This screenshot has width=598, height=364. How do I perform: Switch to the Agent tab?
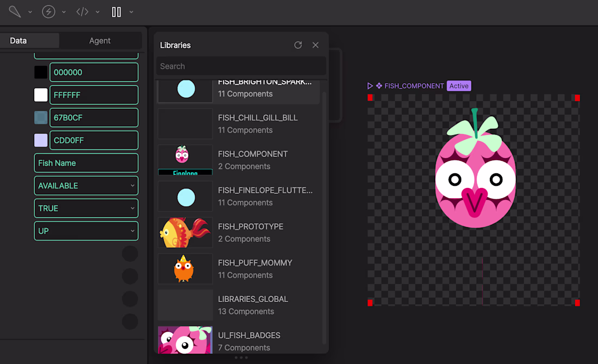100,40
